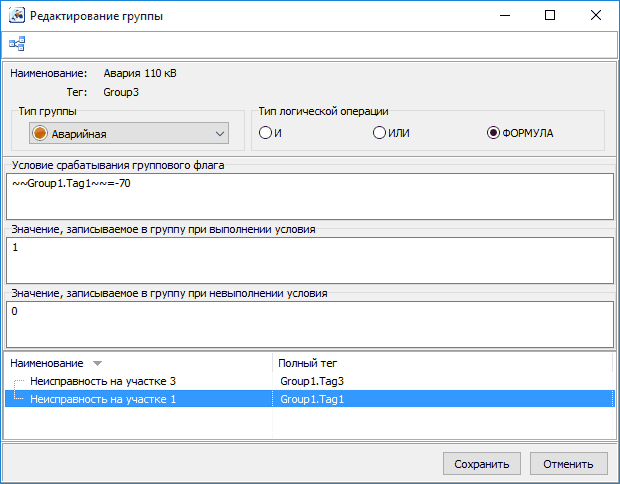This screenshot has height=484, width=620.
Task: Maximize the Редактирование группы window
Action: click(549, 16)
